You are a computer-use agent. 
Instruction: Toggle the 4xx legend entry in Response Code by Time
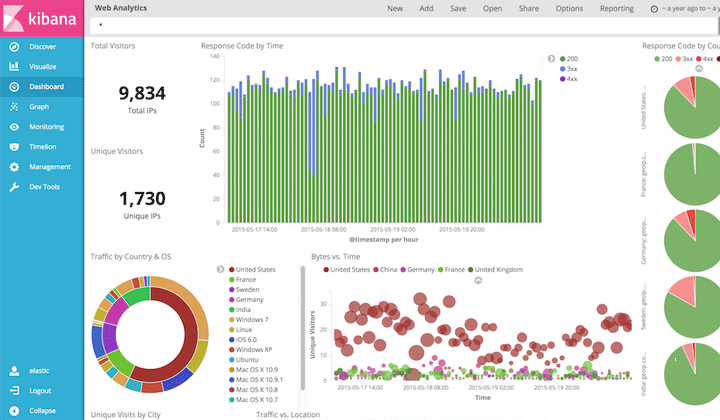coord(568,79)
